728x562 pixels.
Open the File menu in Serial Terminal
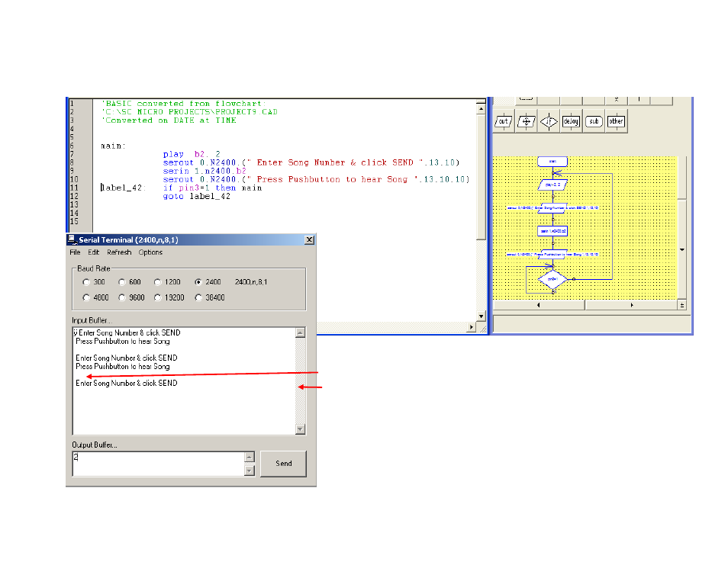click(x=75, y=252)
